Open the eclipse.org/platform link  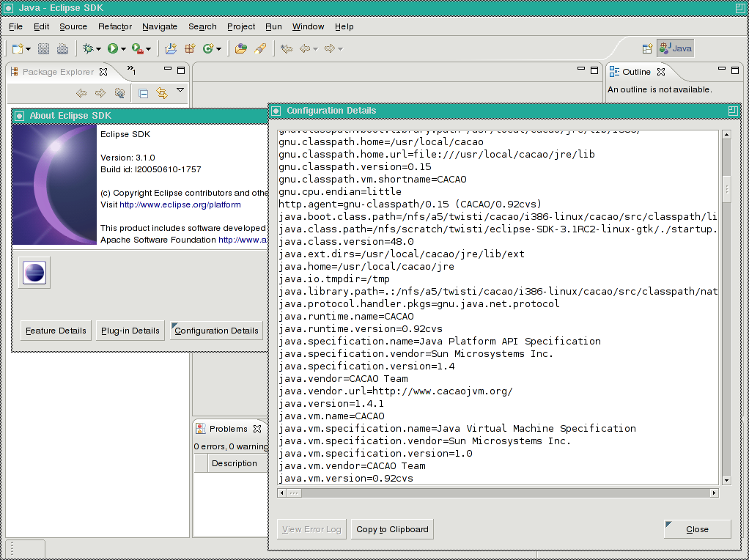point(180,205)
